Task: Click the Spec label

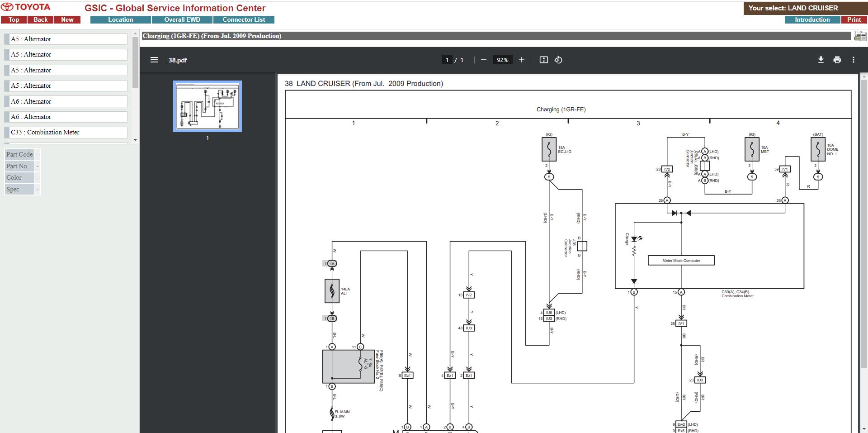Action: click(19, 189)
